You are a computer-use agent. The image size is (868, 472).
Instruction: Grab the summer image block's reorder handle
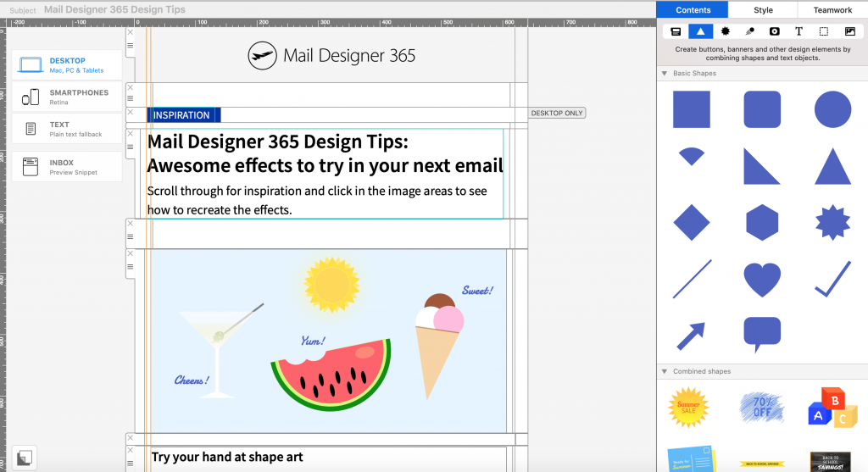click(x=130, y=267)
